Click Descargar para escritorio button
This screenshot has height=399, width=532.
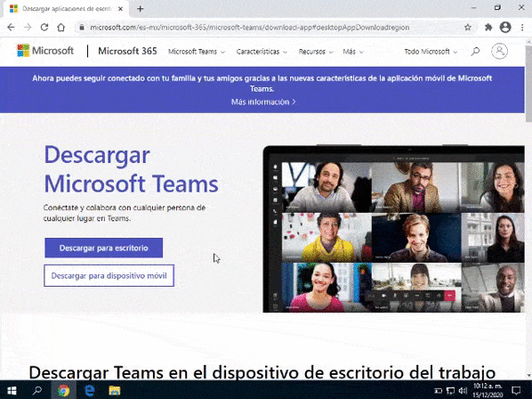pos(103,248)
